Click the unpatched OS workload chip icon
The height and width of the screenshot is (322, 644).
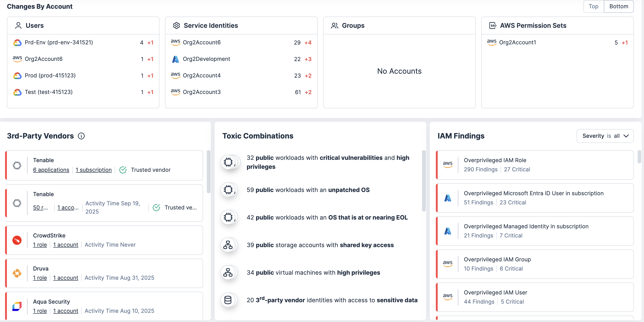click(228, 190)
